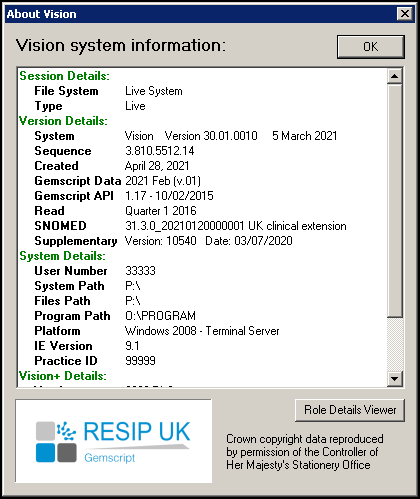Screen dimensions: 420x499
Task: Click the RESIP UK Gemscript logo
Action: coord(113,441)
